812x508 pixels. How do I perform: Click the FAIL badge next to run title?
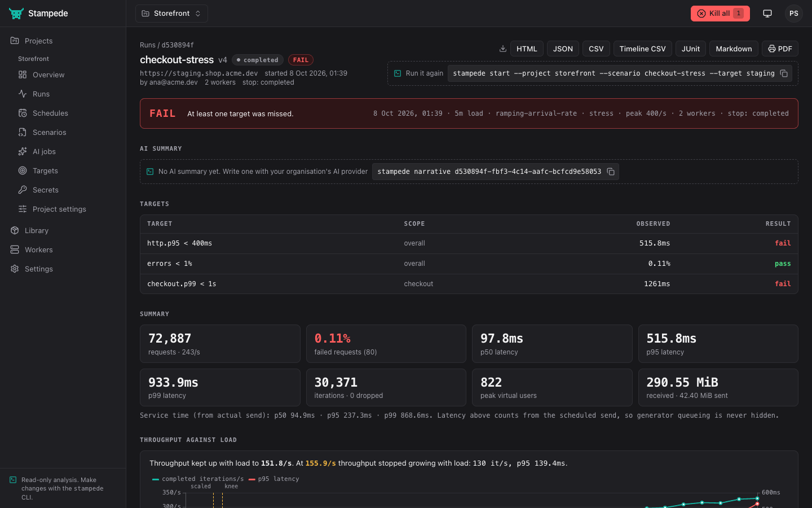click(301, 60)
